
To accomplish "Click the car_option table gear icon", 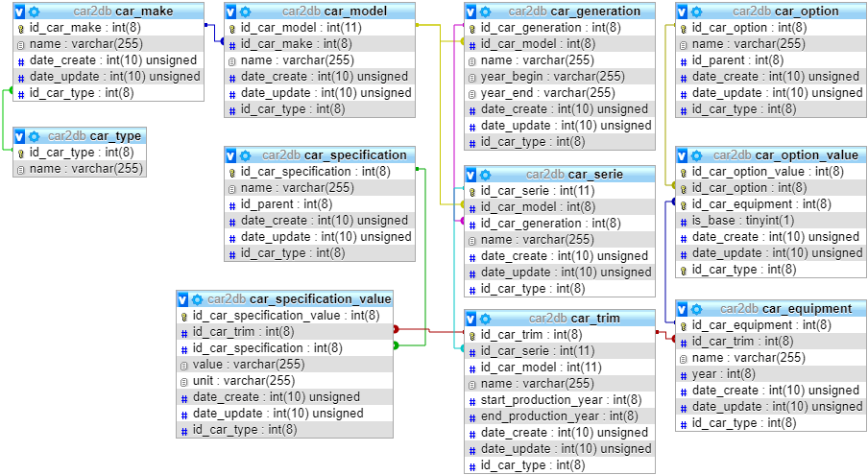I will point(697,12).
